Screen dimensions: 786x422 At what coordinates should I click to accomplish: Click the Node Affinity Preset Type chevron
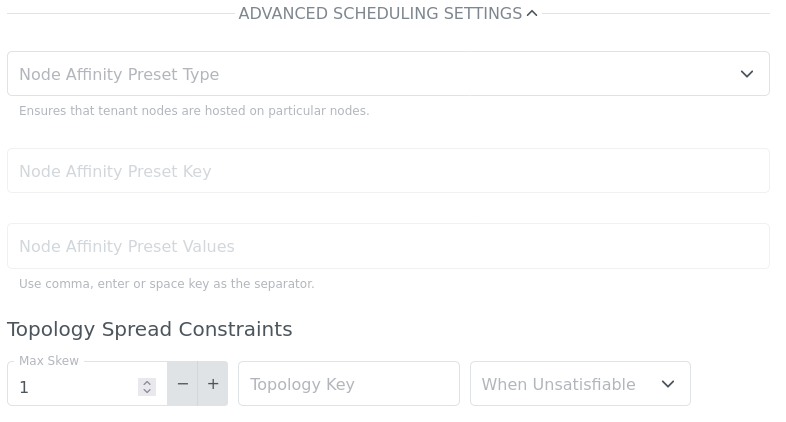point(746,74)
